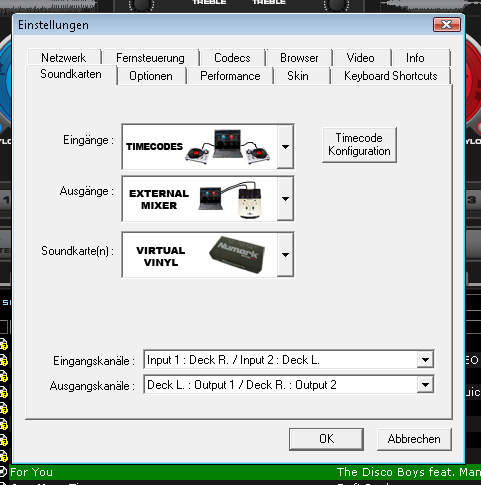Click the Timecode Konfiguration button
Image resolution: width=481 pixels, height=485 pixels.
pos(359,145)
